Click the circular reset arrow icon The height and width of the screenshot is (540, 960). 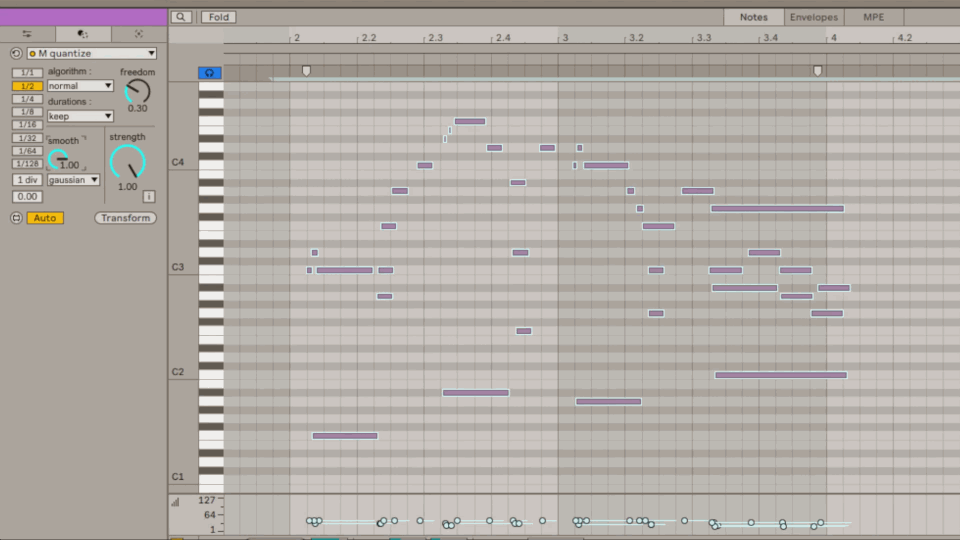coord(16,54)
